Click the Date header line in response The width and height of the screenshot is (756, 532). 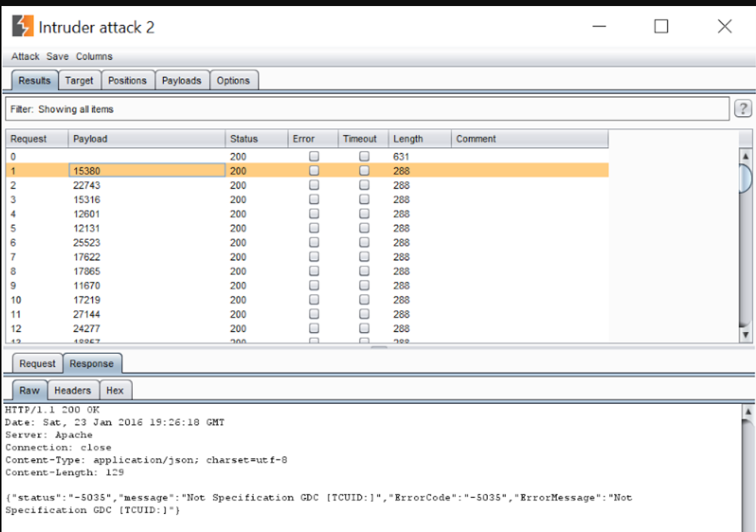tap(115, 422)
